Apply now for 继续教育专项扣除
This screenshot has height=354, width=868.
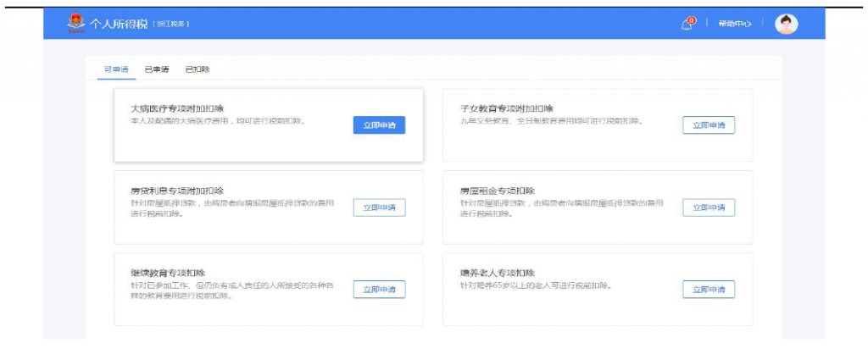pos(379,290)
